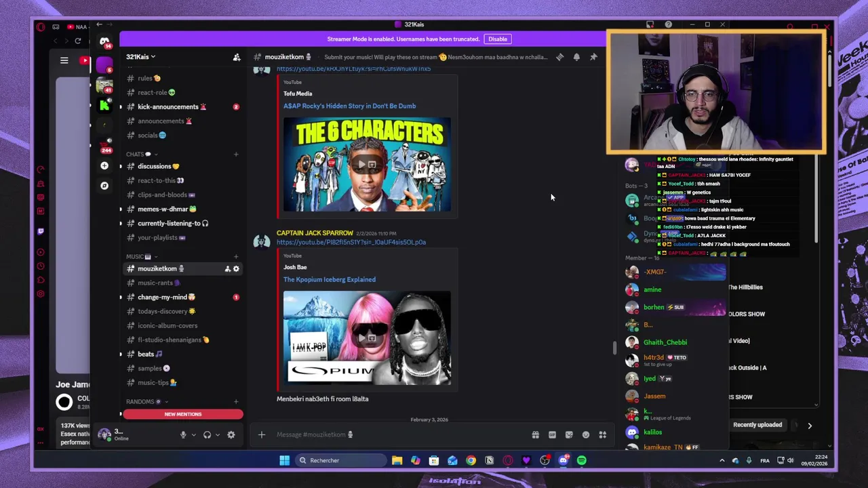Select member kalilos in member list
The height and width of the screenshot is (488, 868).
click(x=652, y=432)
